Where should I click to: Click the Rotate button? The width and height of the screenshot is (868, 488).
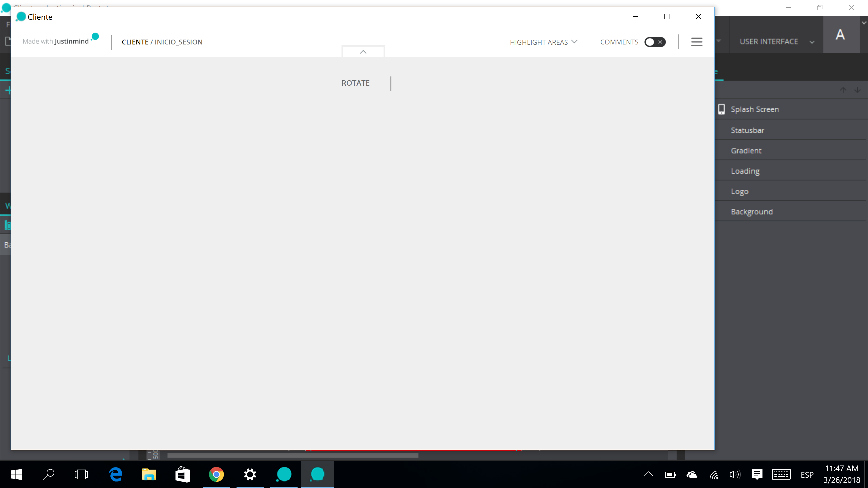[356, 83]
